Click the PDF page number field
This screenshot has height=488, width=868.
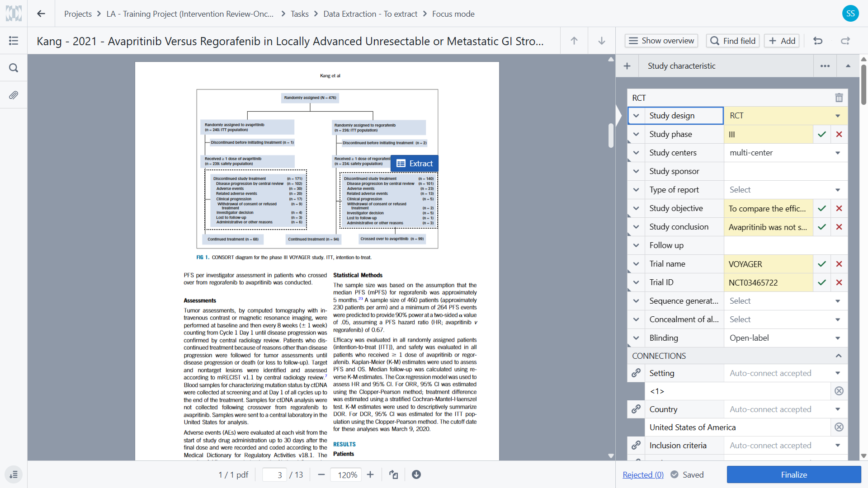(x=275, y=475)
